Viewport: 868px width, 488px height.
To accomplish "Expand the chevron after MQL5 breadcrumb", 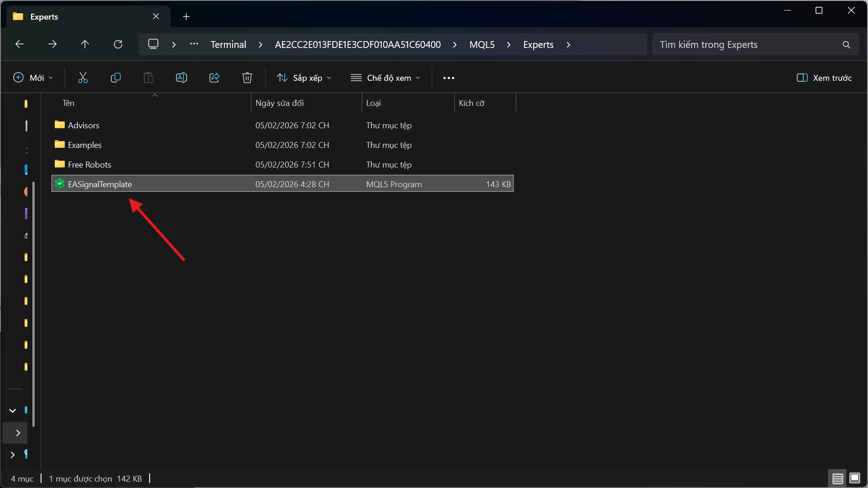I will point(509,44).
